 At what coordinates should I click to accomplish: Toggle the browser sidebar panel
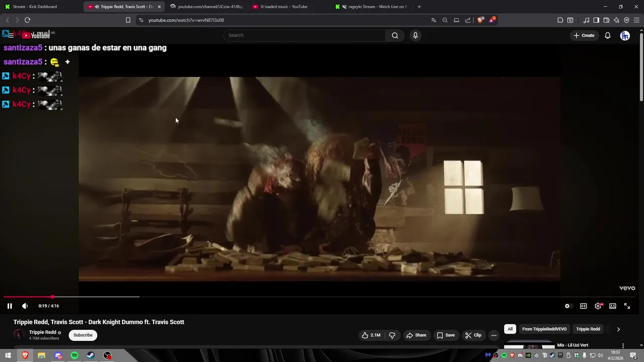click(x=596, y=20)
